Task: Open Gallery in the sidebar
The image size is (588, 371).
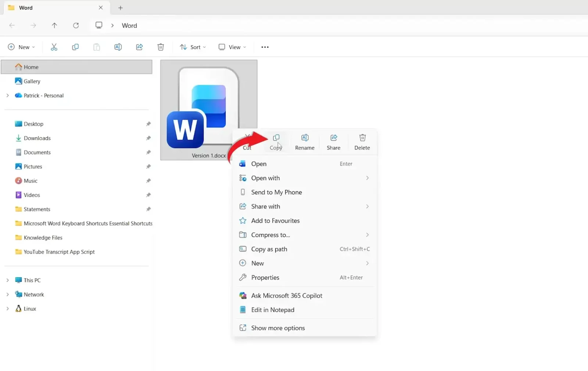Action: point(76,81)
